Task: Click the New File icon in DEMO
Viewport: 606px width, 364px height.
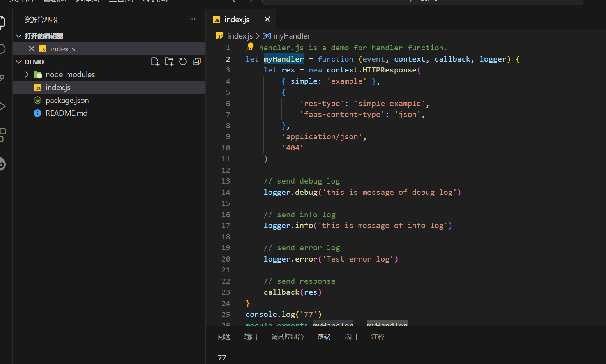Action: (x=155, y=62)
